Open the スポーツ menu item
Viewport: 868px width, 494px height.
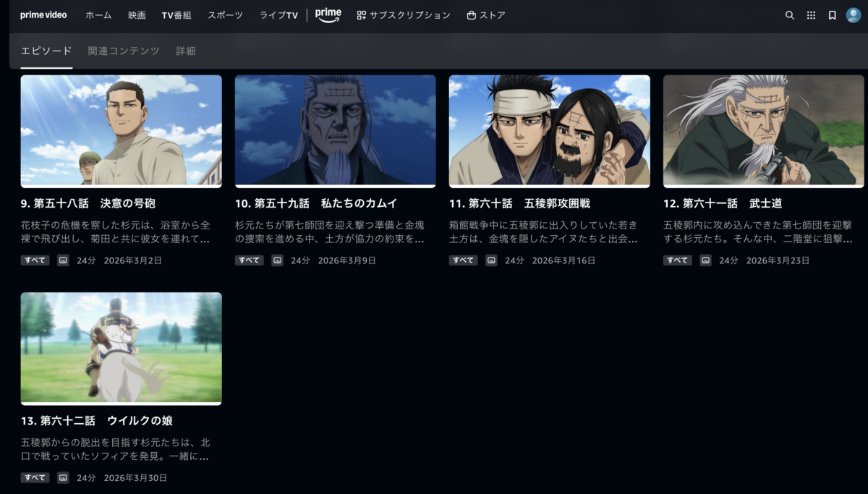pos(225,15)
